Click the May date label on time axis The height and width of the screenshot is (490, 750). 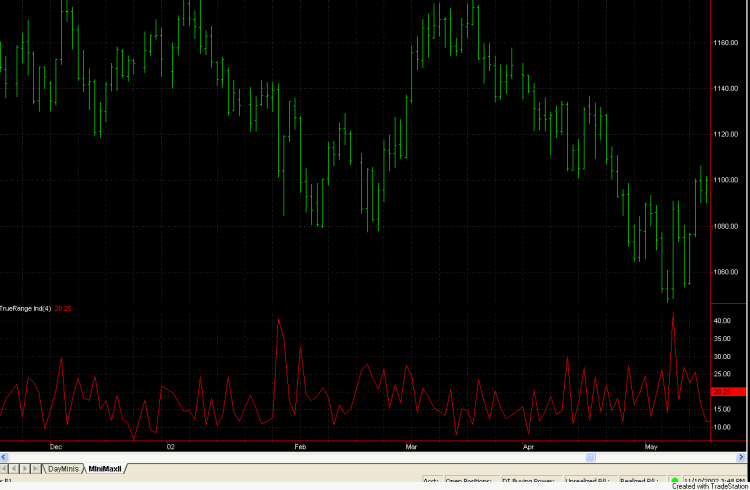[651, 447]
